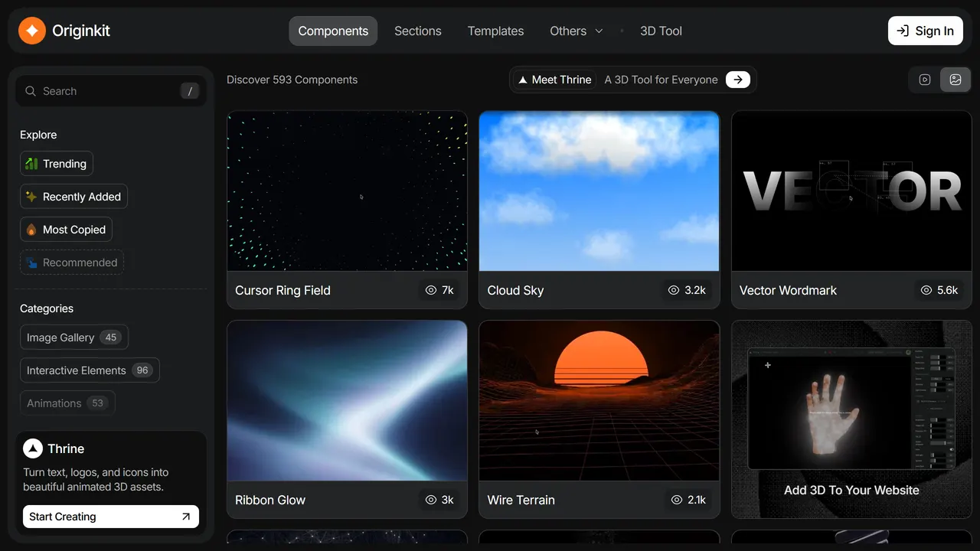Open the Image Gallery category

[x=74, y=337]
